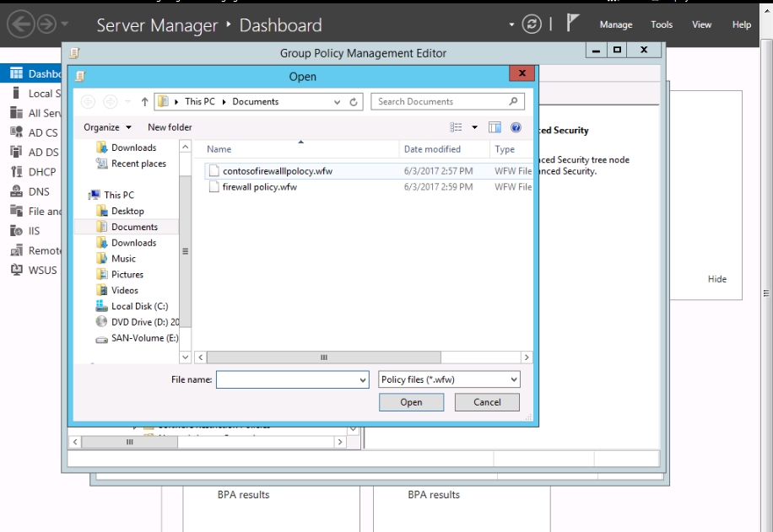Click the navigation pane scroll-down arrow
This screenshot has height=532, width=773.
click(x=185, y=357)
